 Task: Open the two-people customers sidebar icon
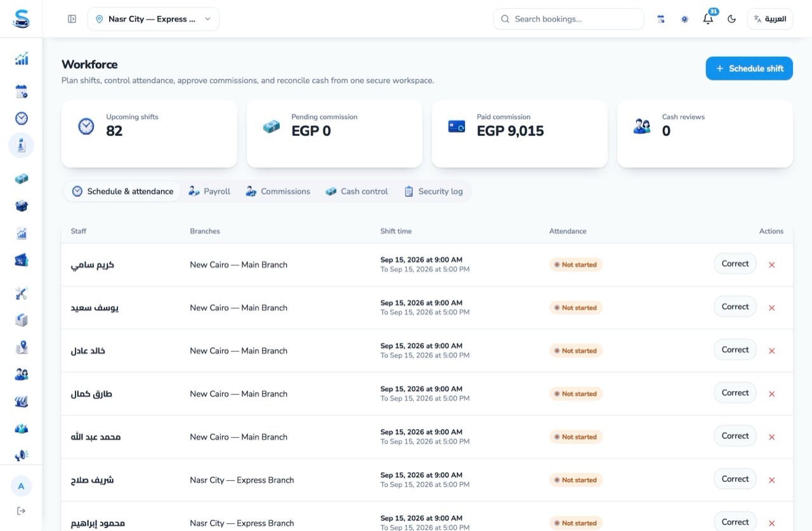click(22, 374)
